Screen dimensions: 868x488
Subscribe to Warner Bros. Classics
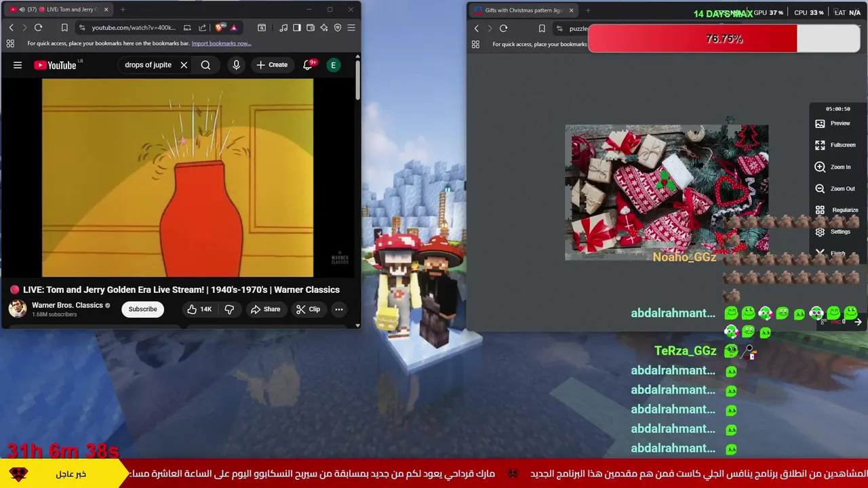point(142,309)
